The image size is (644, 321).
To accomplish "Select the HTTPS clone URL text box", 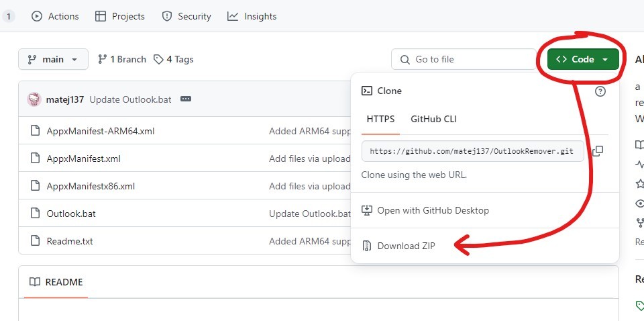I will [472, 151].
